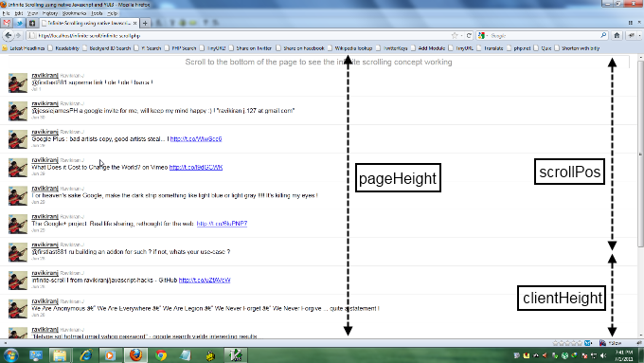This screenshot has height=363, width=644.
Task: Open the desktop monitor taskbar icon
Action: (36, 355)
